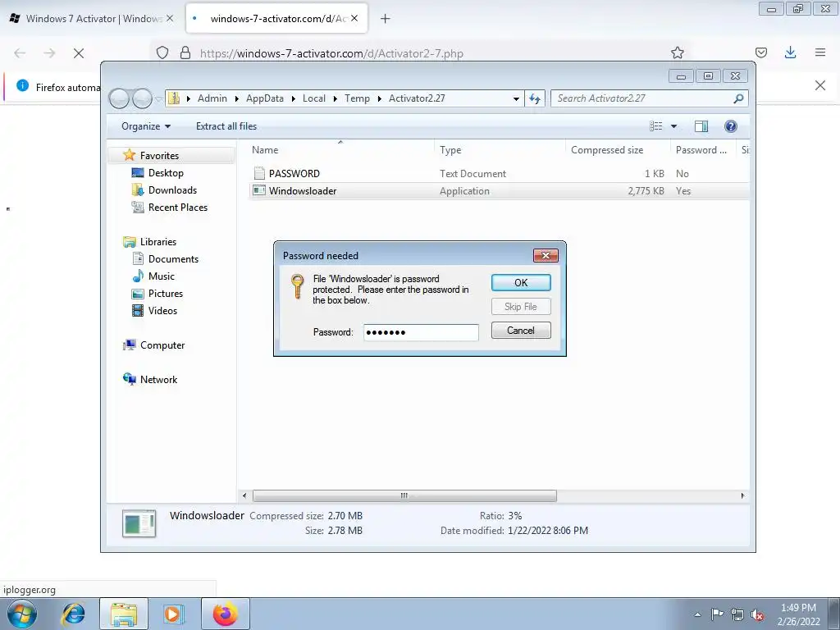Open Music library
This screenshot has width=840, height=630.
point(162,276)
